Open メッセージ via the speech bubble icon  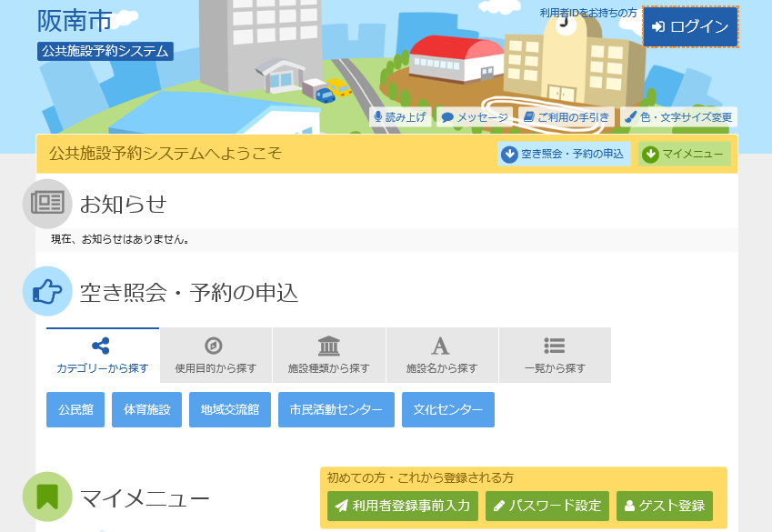(446, 116)
